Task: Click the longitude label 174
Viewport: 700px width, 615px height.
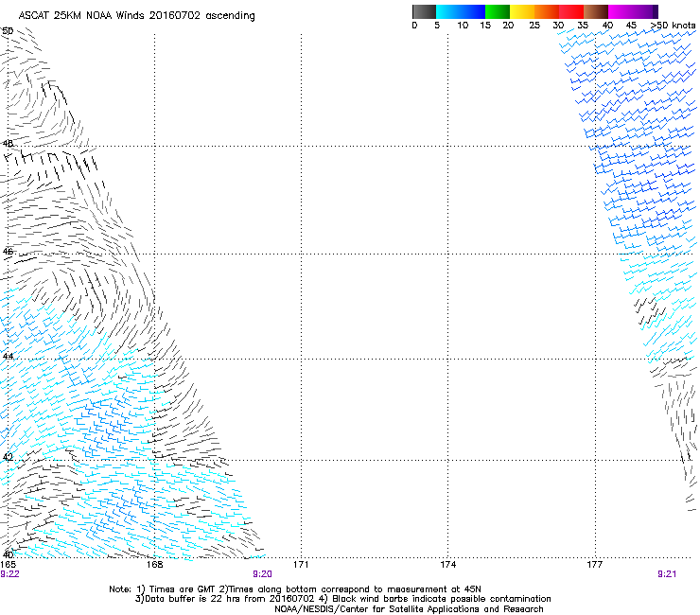Action: (447, 565)
